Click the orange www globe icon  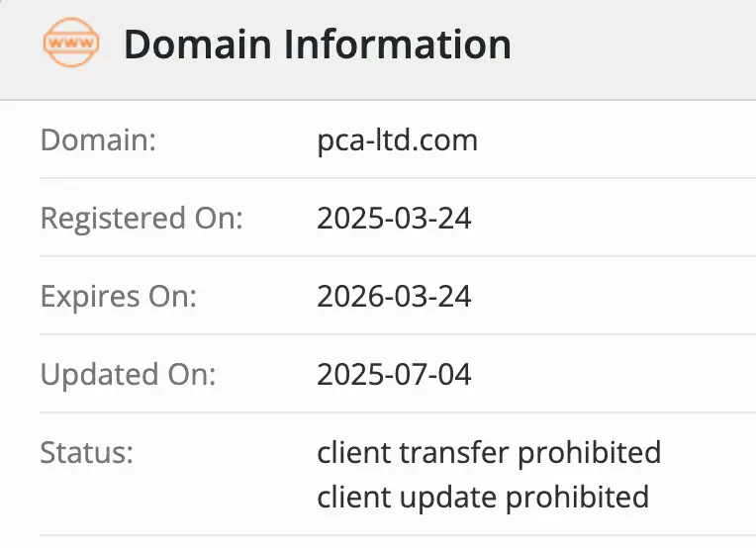71,45
